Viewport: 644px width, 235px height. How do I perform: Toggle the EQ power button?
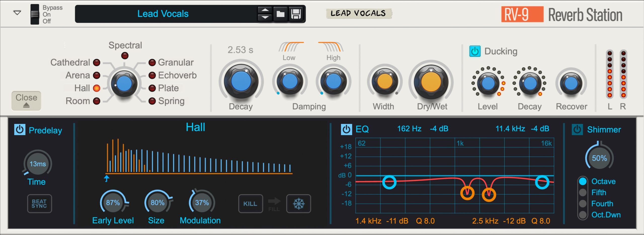pos(346,129)
